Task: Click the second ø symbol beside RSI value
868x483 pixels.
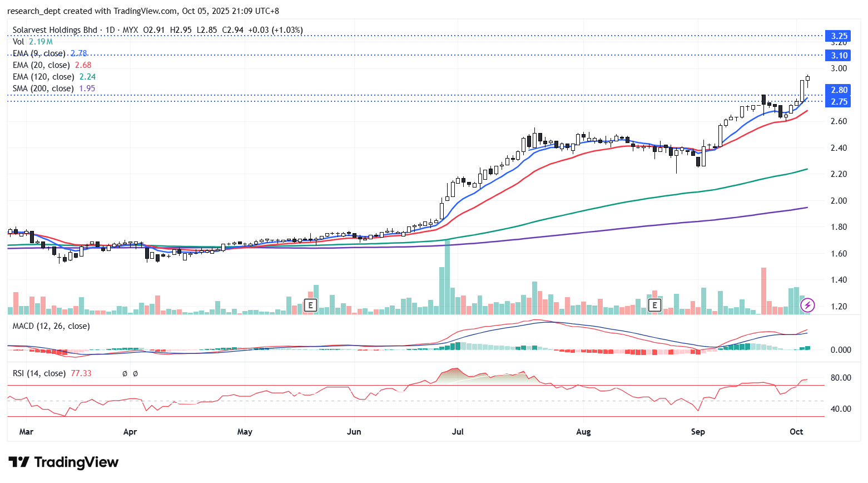Action: point(135,374)
